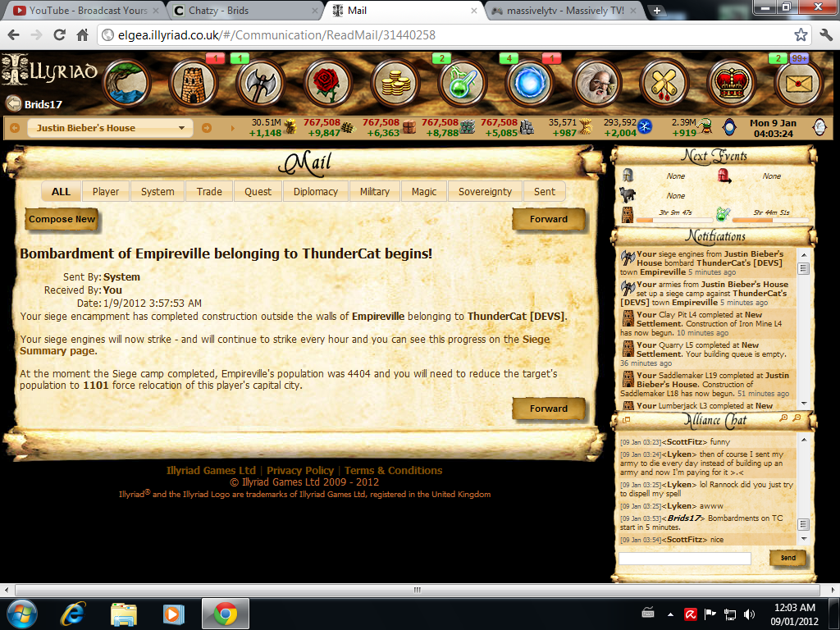The height and width of the screenshot is (630, 840).
Task: Open the castle tower town icon
Action: (193, 83)
